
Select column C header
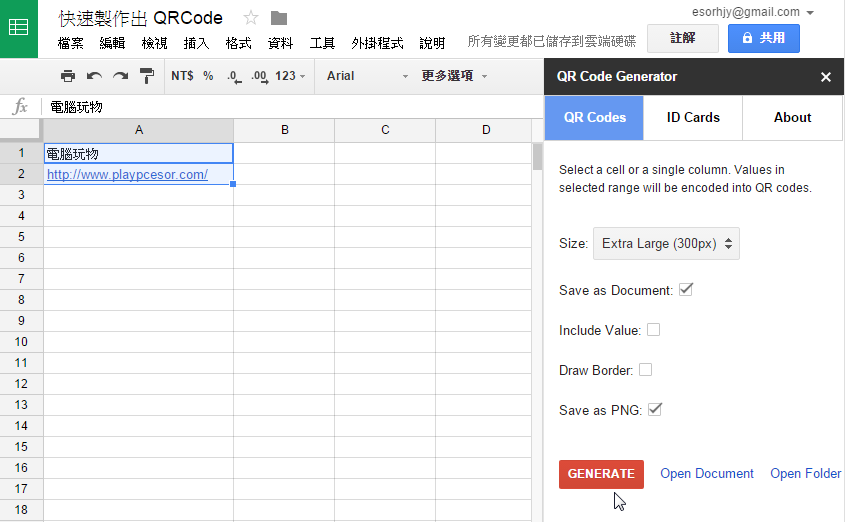point(385,130)
